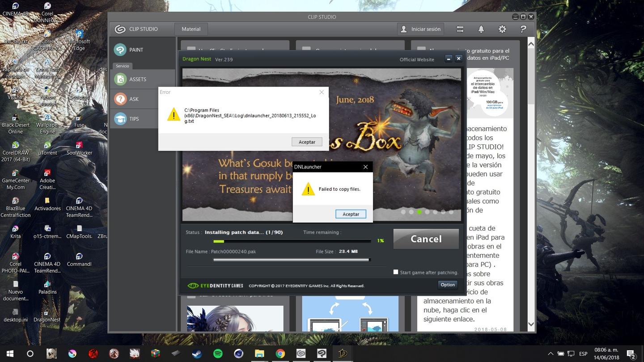Click the Iniciar sesión button
The height and width of the screenshot is (362, 644).
pos(420,29)
